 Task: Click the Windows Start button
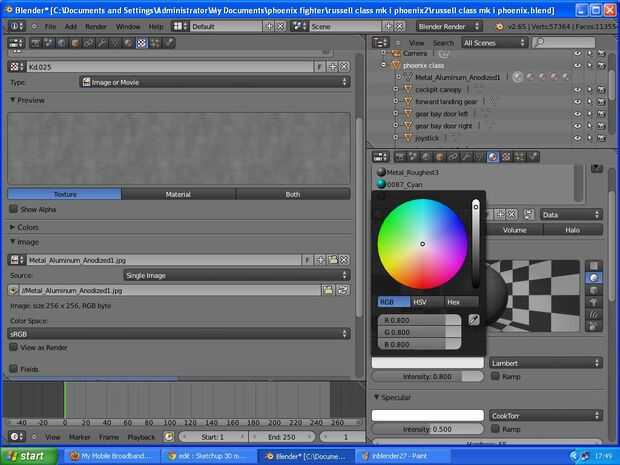pos(28,455)
